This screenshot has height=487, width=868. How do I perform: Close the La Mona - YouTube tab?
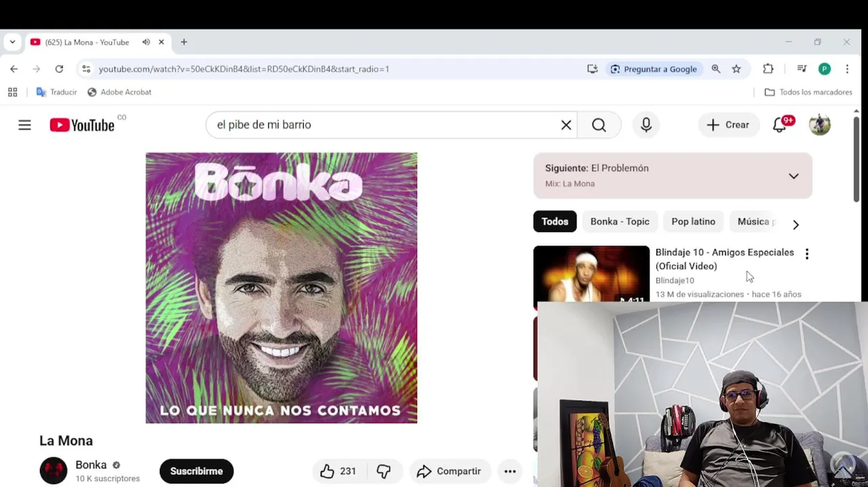161,42
